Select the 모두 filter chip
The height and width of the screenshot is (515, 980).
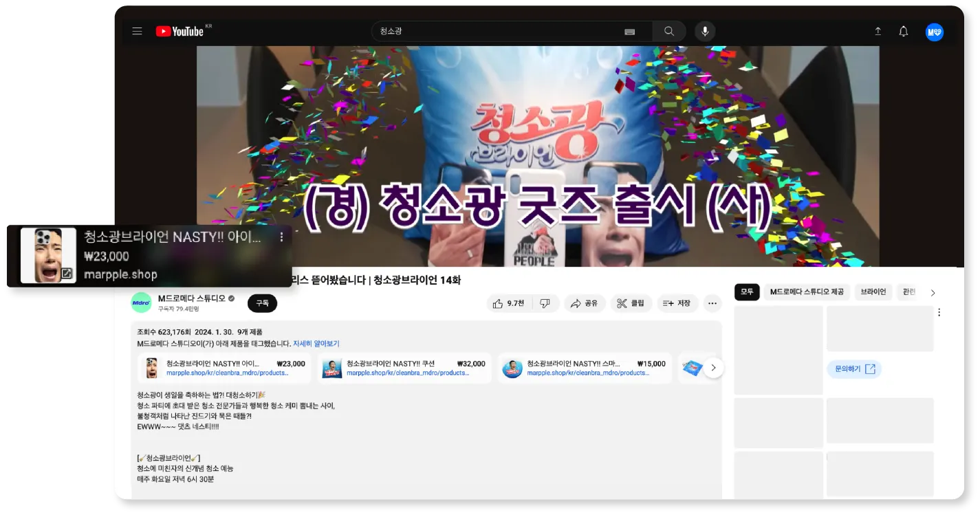747,292
